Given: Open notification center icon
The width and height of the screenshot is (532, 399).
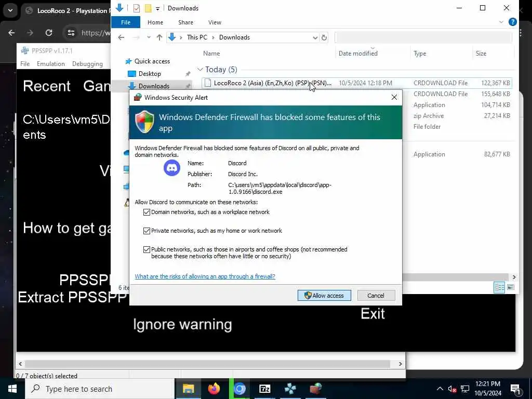Looking at the screenshot, I should (x=516, y=389).
